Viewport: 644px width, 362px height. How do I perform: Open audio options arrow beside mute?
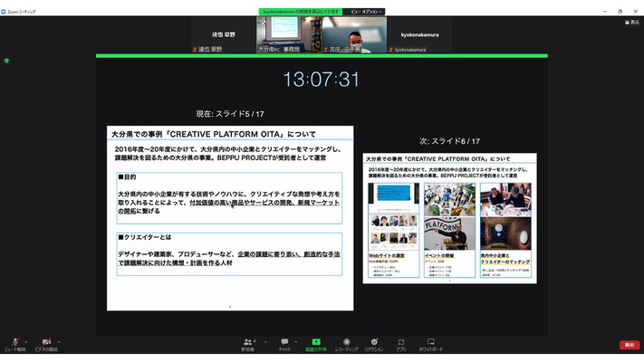point(26,341)
